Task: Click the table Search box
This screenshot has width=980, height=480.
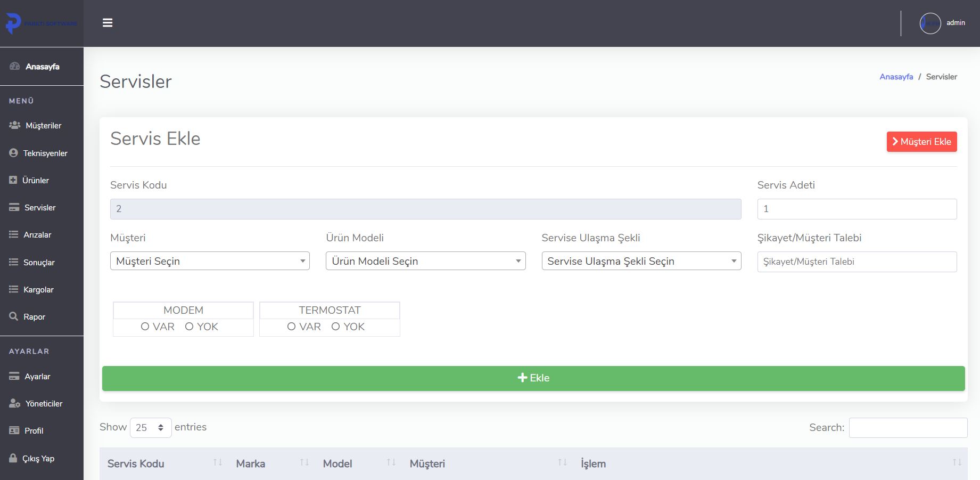Action: (x=908, y=428)
